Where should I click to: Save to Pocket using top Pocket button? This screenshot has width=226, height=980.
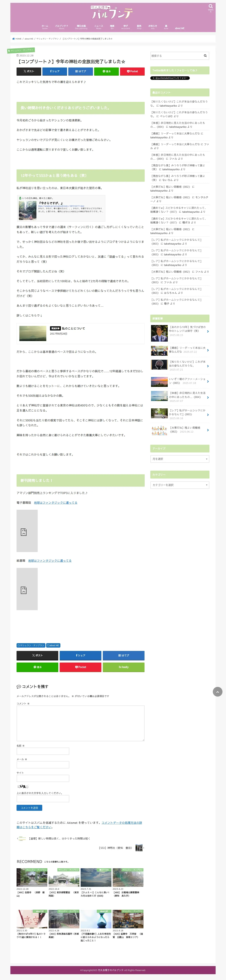pyautogui.click(x=132, y=71)
